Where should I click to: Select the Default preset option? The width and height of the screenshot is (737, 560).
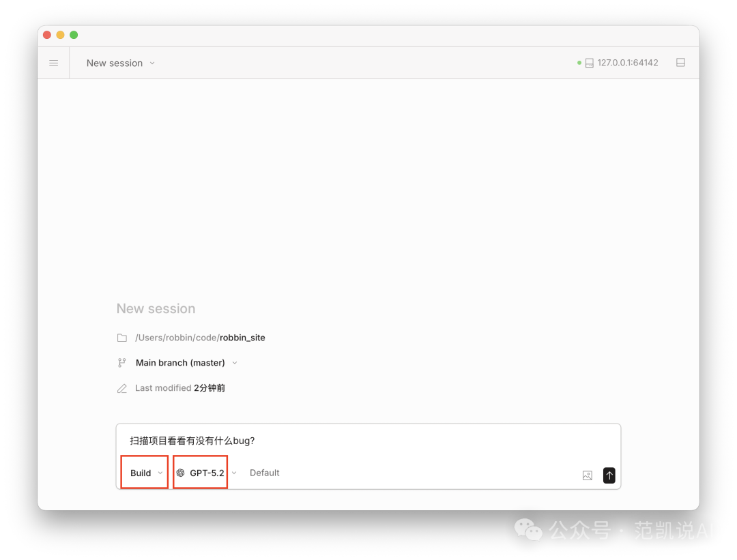click(265, 472)
